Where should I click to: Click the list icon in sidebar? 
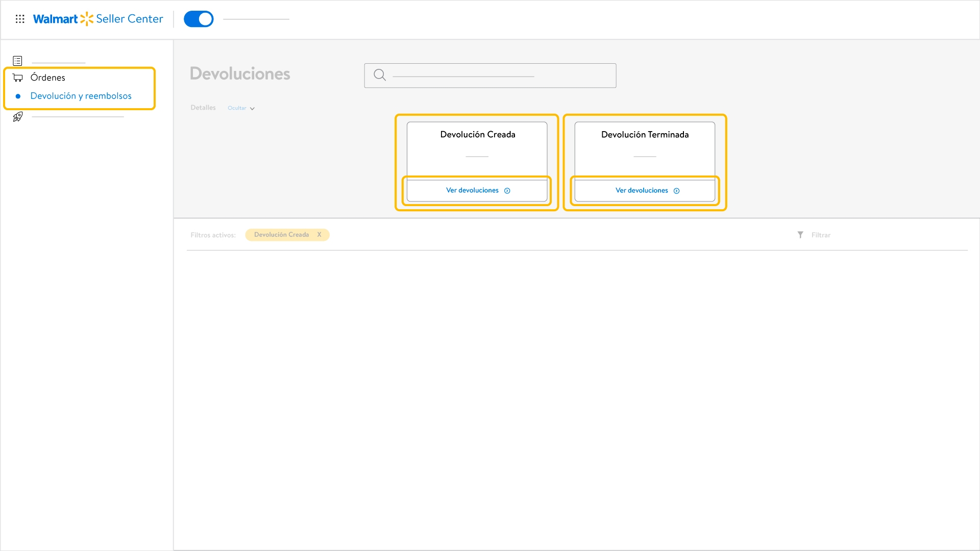point(17,61)
